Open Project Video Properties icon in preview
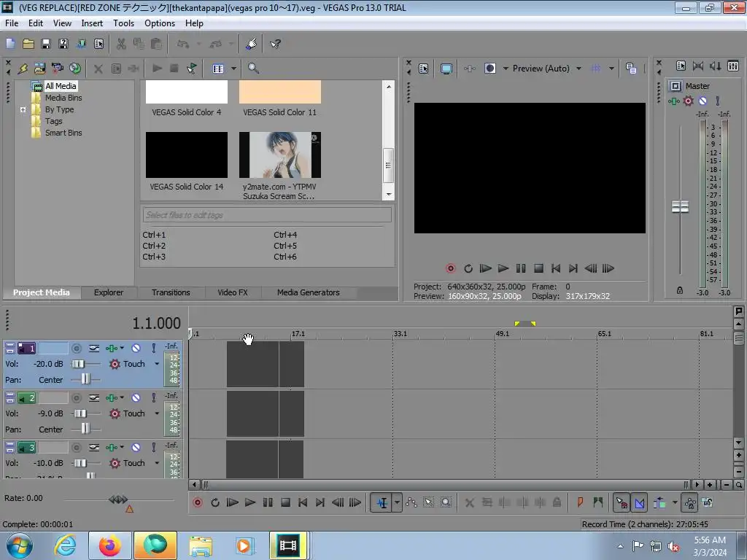 click(424, 69)
